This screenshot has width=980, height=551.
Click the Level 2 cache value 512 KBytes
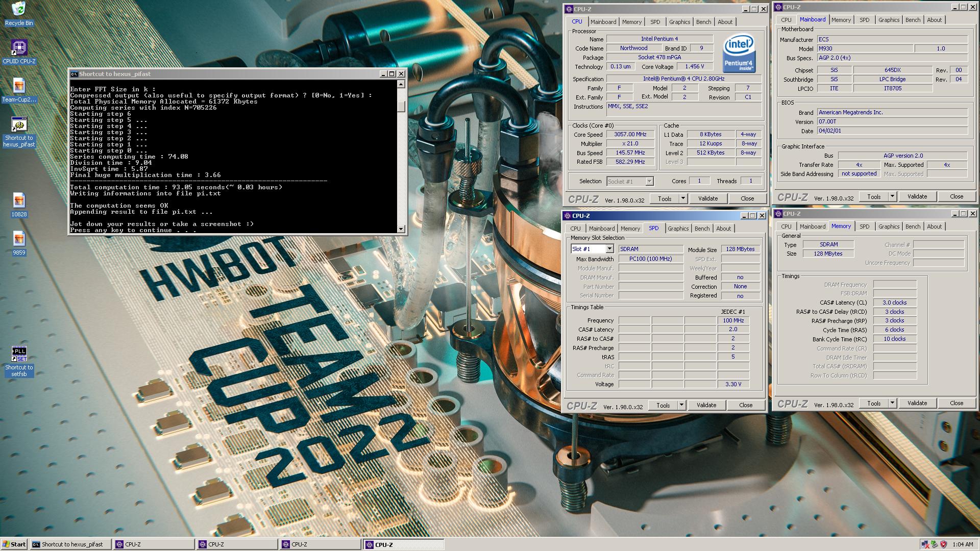[710, 153]
